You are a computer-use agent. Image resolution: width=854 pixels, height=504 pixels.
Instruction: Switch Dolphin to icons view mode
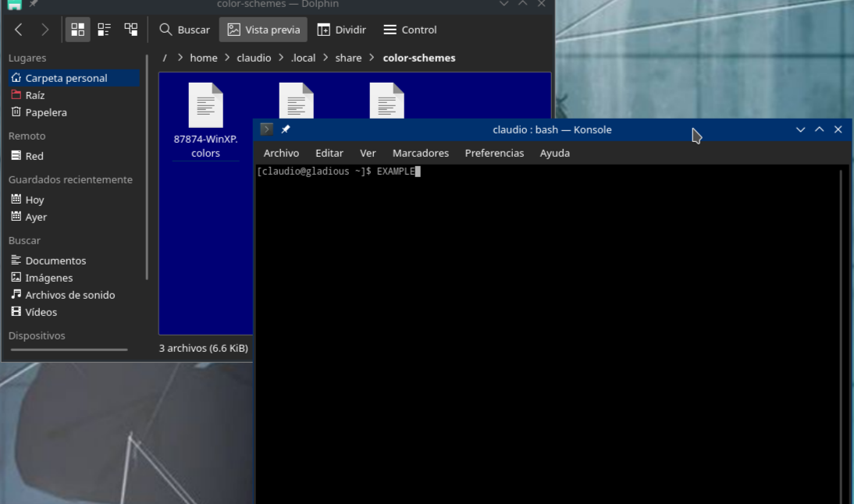78,30
